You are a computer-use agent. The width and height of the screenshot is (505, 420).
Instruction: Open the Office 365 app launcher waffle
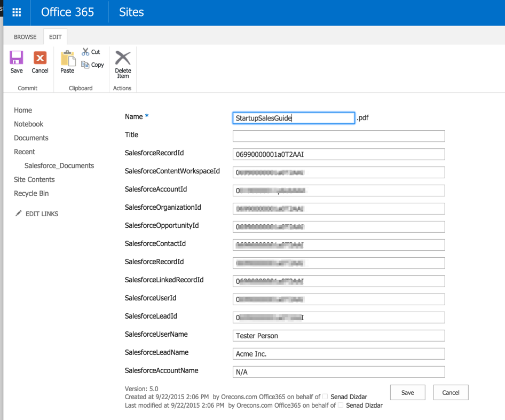pyautogui.click(x=16, y=12)
